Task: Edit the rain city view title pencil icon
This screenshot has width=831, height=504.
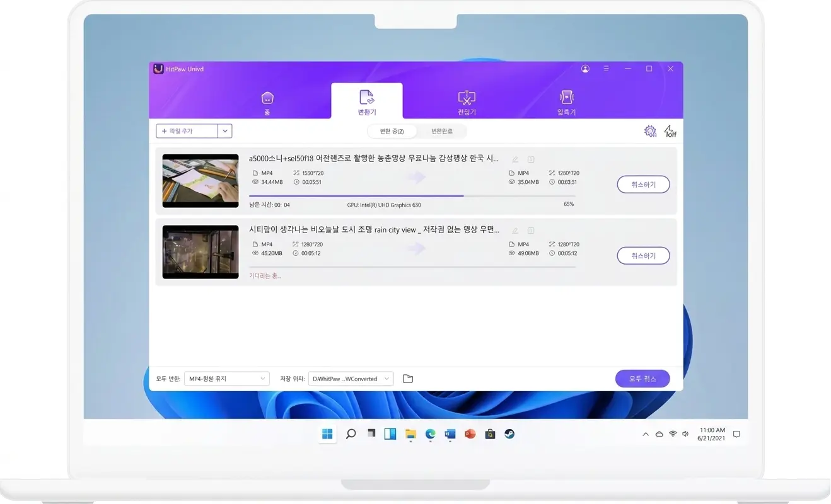Action: click(515, 231)
